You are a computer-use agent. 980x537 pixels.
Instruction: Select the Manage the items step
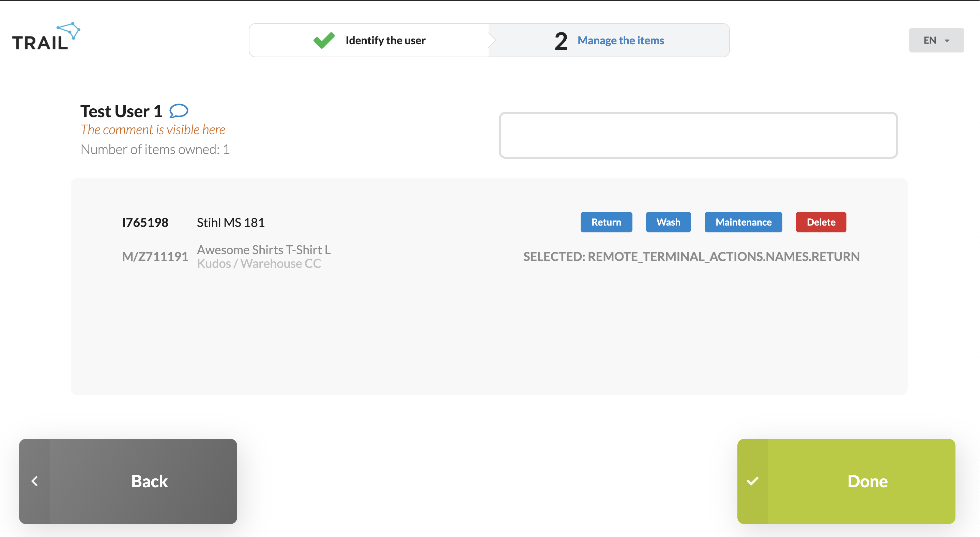tap(609, 40)
